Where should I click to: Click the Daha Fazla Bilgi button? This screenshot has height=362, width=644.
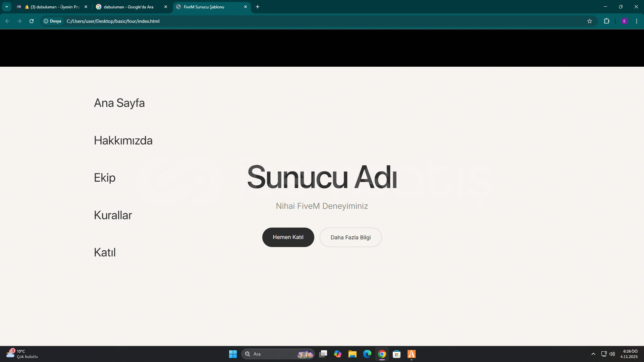[350, 237]
